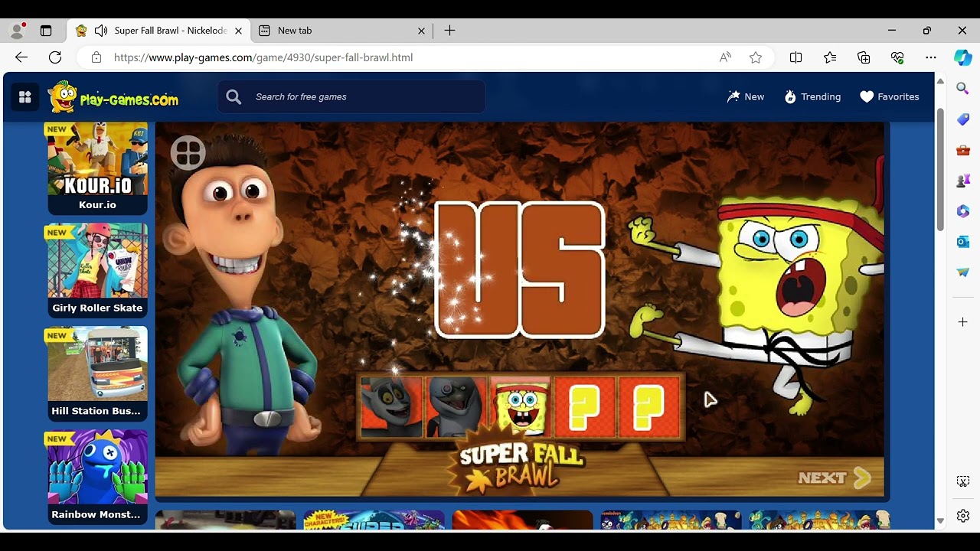Click the four-square overlay icon in game

coord(188,153)
